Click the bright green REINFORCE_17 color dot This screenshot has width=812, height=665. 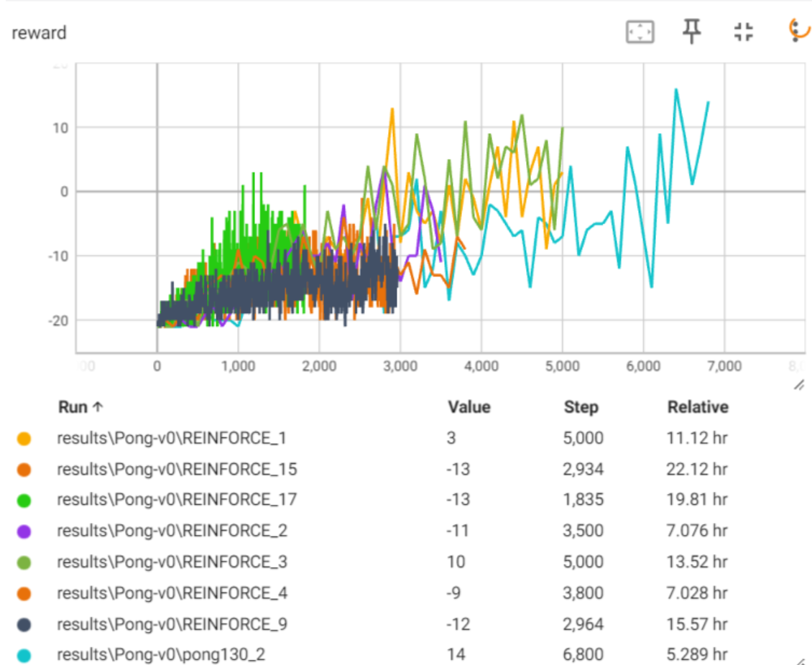(x=24, y=501)
